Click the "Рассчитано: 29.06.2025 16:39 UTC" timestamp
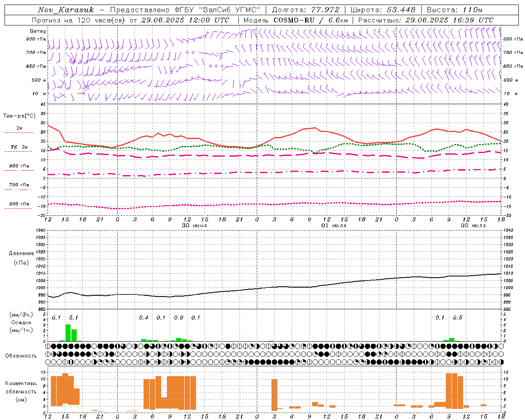Viewport: 525px width, 420px height. (x=426, y=20)
